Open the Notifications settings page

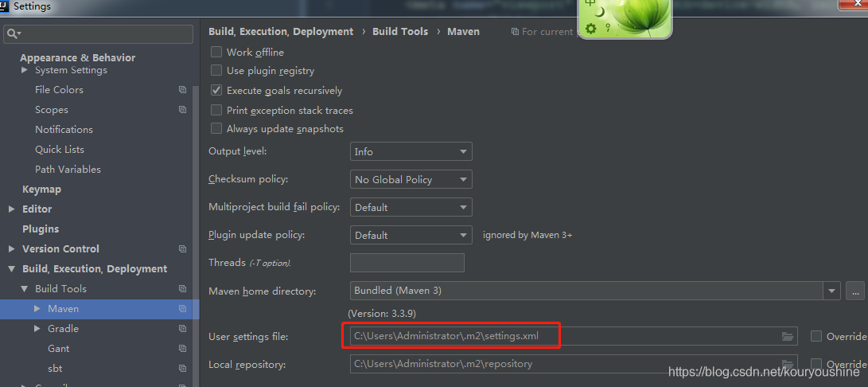click(64, 130)
